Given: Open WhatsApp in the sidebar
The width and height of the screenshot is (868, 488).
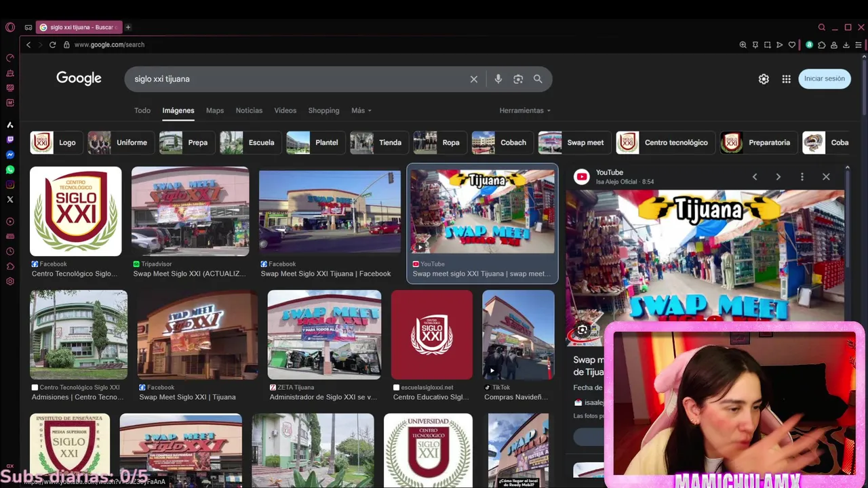Looking at the screenshot, I should tap(9, 169).
